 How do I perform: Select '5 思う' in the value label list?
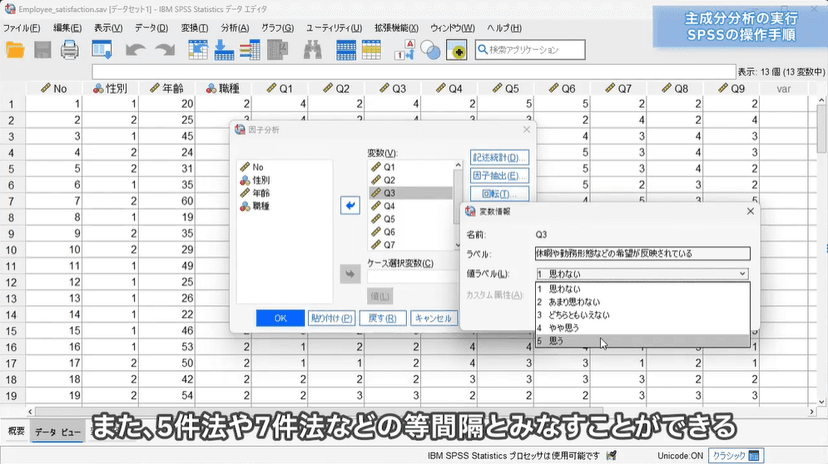580,341
